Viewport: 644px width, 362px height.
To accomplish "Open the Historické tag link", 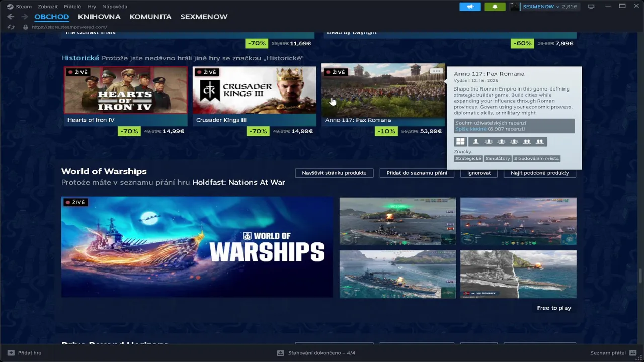I will click(x=80, y=58).
